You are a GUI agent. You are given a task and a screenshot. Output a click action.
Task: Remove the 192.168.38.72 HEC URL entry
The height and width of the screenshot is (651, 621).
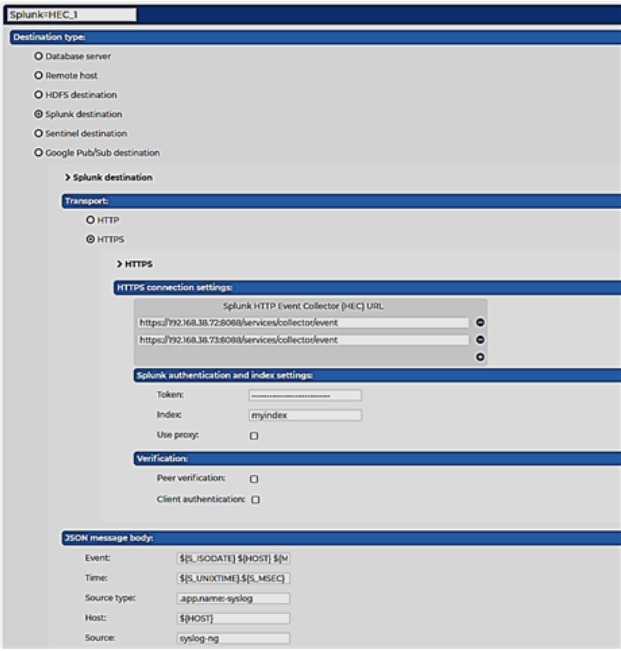[x=480, y=323]
